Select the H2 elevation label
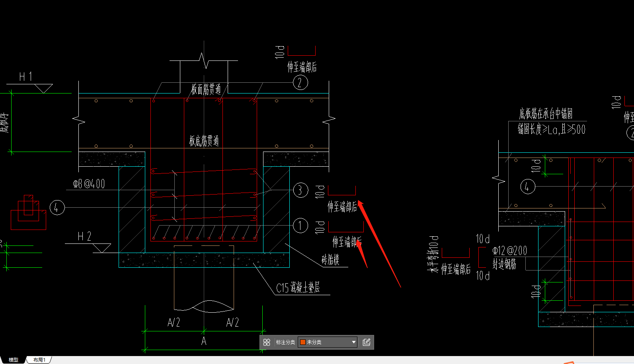 [x=84, y=237]
